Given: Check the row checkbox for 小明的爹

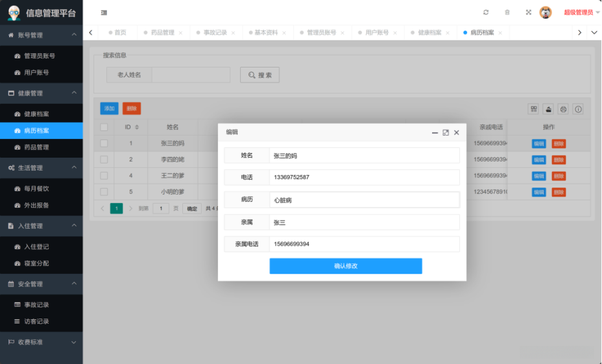Looking at the screenshot, I should 104,191.
